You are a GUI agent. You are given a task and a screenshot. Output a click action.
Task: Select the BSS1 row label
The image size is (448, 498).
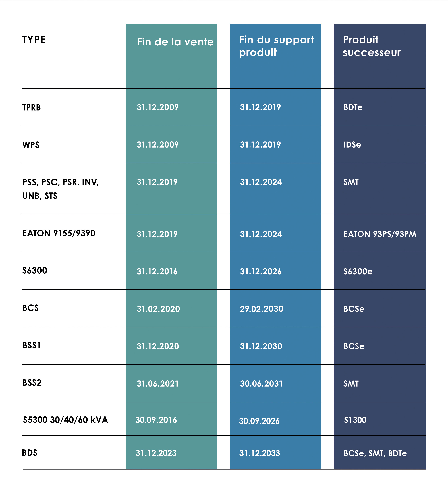click(32, 346)
